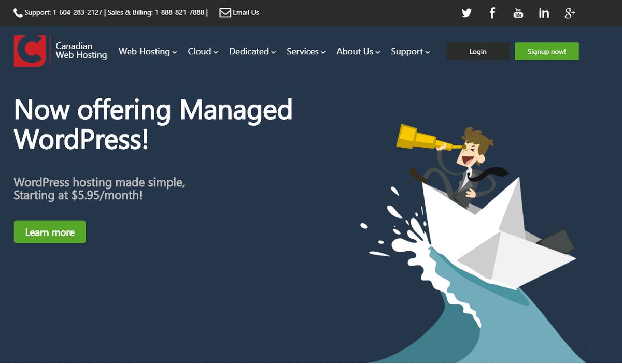This screenshot has height=364, width=622.
Task: Click the Starting at $5.95/month! text
Action: tap(78, 196)
